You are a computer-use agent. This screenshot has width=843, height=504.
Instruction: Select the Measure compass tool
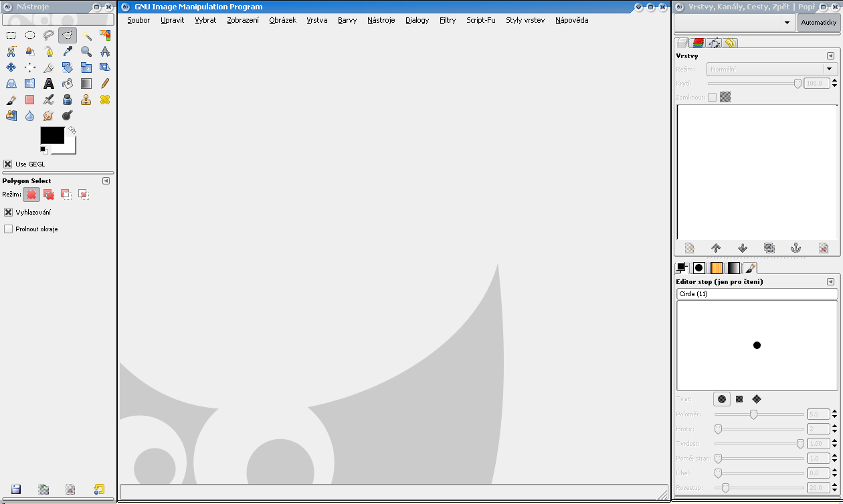(x=105, y=51)
